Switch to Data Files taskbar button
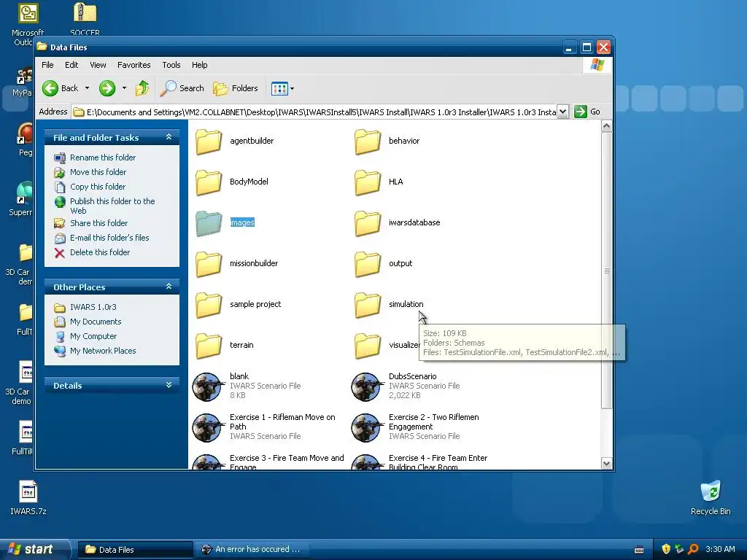The width and height of the screenshot is (747, 560). pyautogui.click(x=135, y=550)
